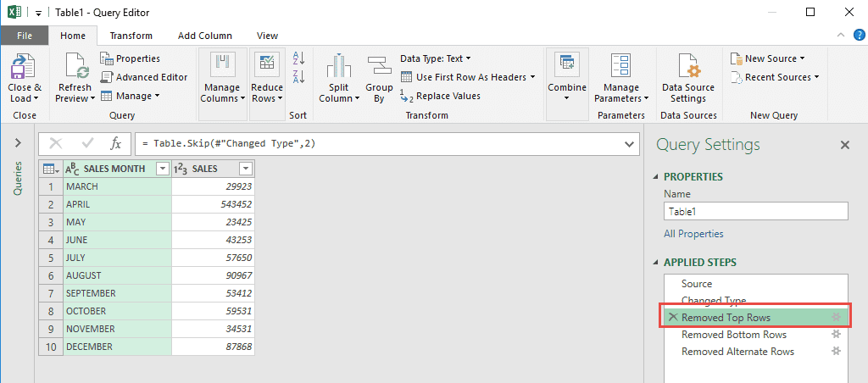Screen dimensions: 868x383
Task: Open the Manage dropdown in Query group
Action: 130,96
